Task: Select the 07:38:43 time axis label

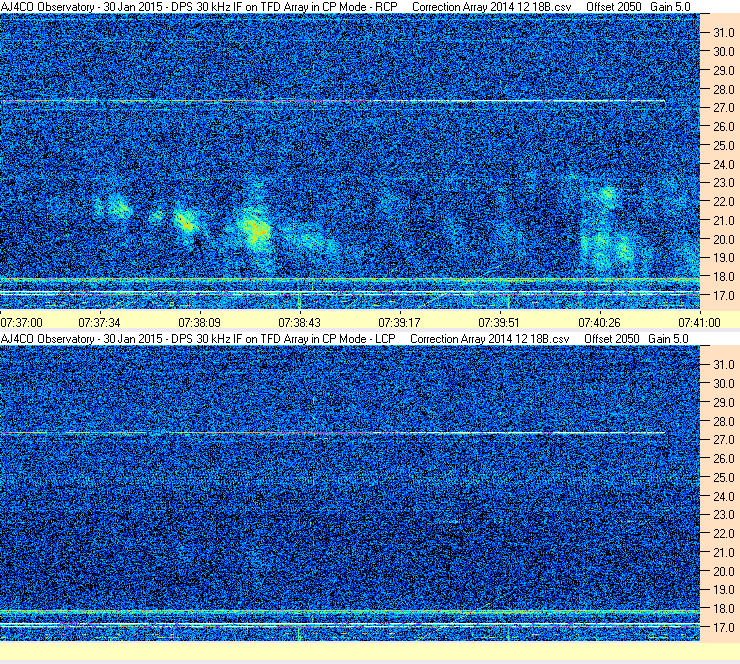Action: (300, 323)
